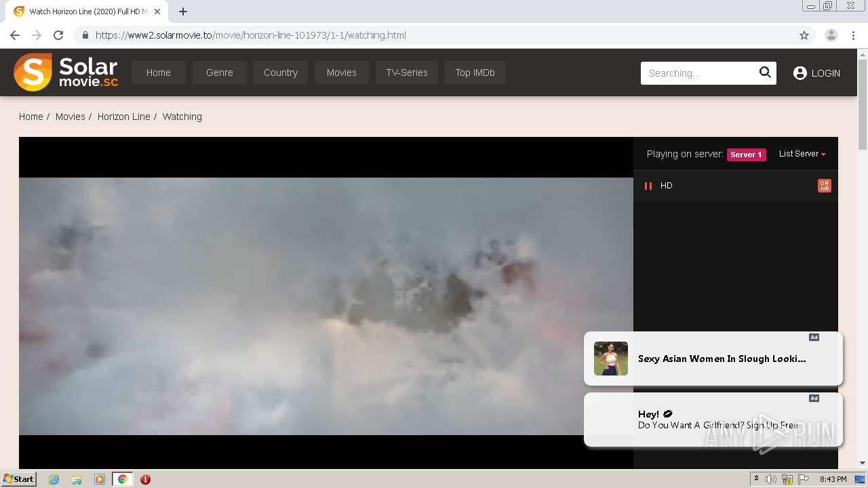Image resolution: width=868 pixels, height=488 pixels.
Task: Click the browser address bar
Action: (444, 35)
